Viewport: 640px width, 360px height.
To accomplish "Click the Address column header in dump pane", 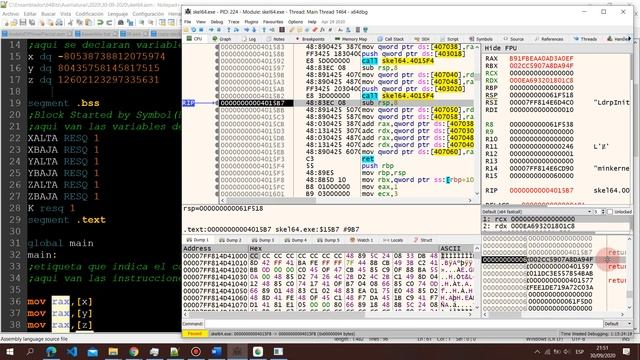I will [x=216, y=248].
